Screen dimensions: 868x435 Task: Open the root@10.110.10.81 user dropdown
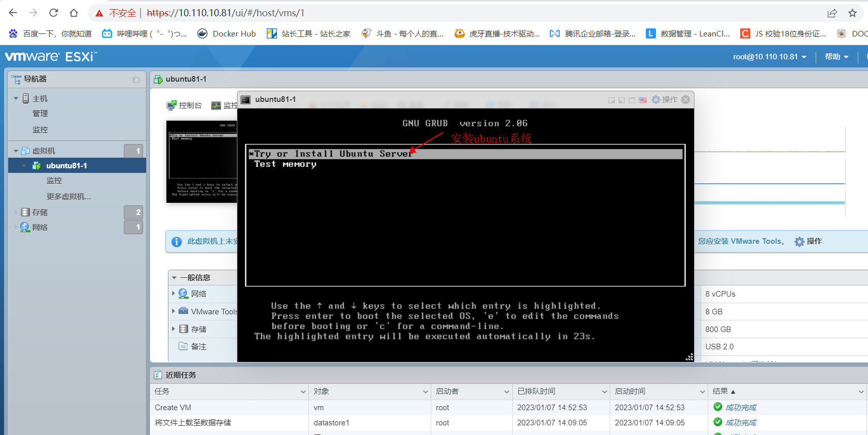tap(770, 57)
